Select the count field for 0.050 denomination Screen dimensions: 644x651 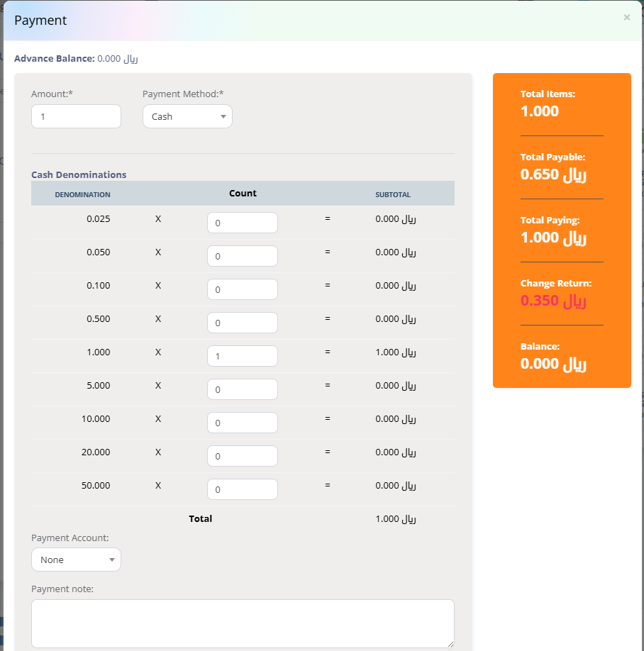242,255
